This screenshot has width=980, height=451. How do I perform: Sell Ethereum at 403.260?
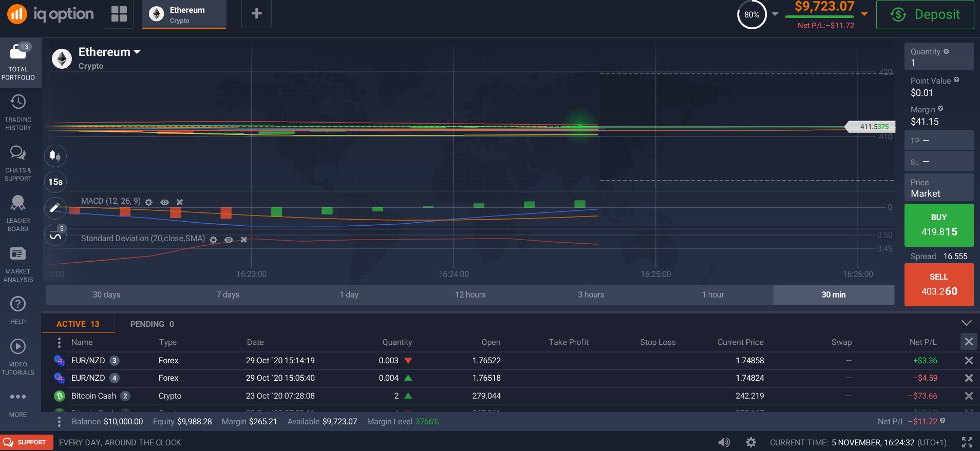pyautogui.click(x=939, y=285)
